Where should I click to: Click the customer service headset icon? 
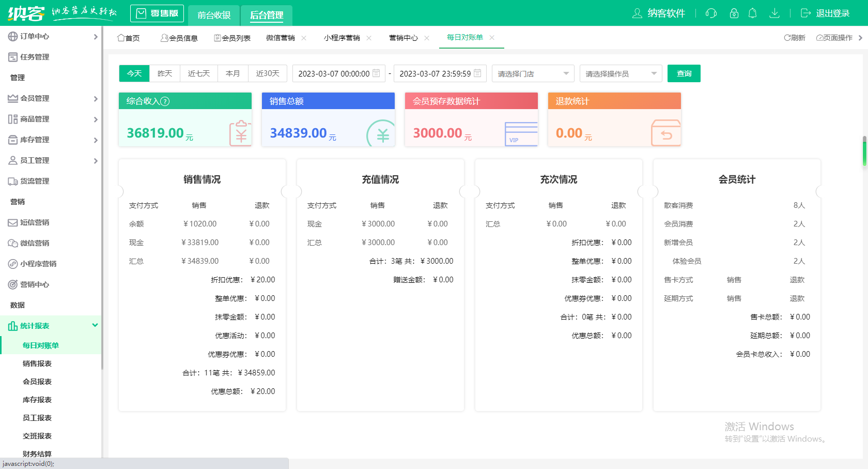click(710, 13)
